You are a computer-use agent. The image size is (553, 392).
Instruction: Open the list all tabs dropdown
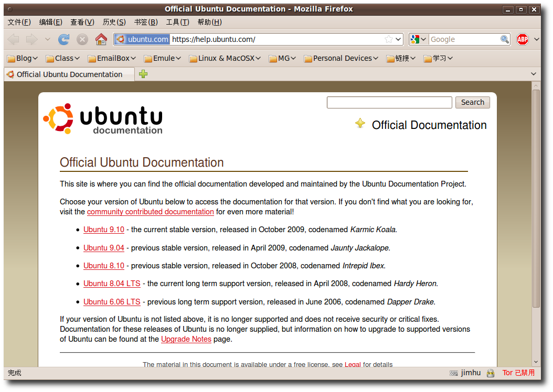pos(533,74)
